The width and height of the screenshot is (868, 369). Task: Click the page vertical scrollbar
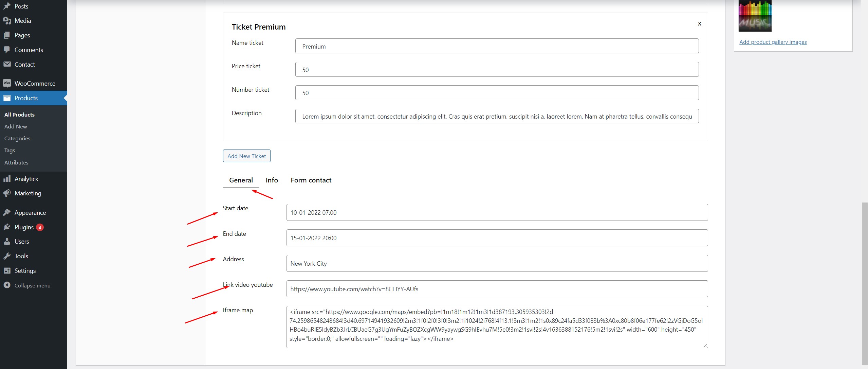[x=865, y=283]
